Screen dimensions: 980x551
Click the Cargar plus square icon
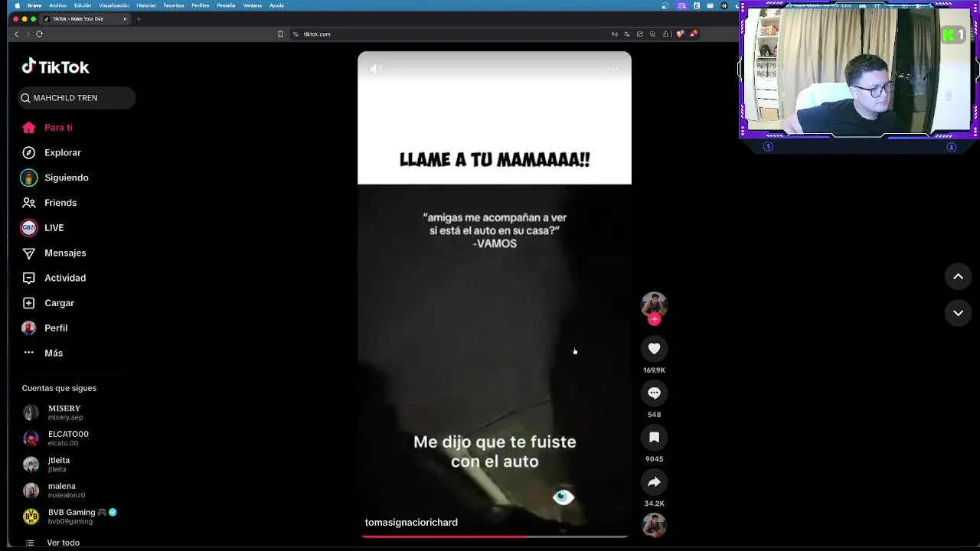pos(28,303)
